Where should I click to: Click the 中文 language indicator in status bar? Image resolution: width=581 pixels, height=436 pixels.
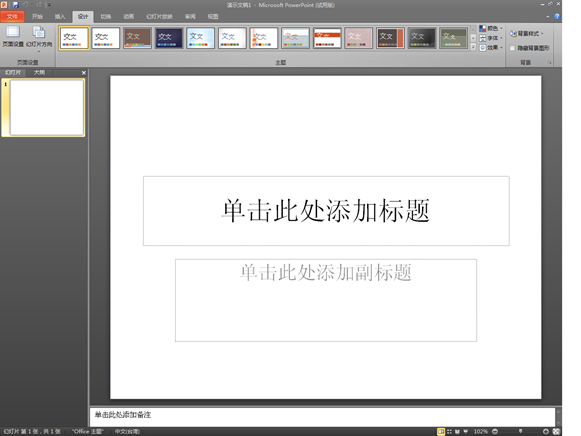coord(127,431)
